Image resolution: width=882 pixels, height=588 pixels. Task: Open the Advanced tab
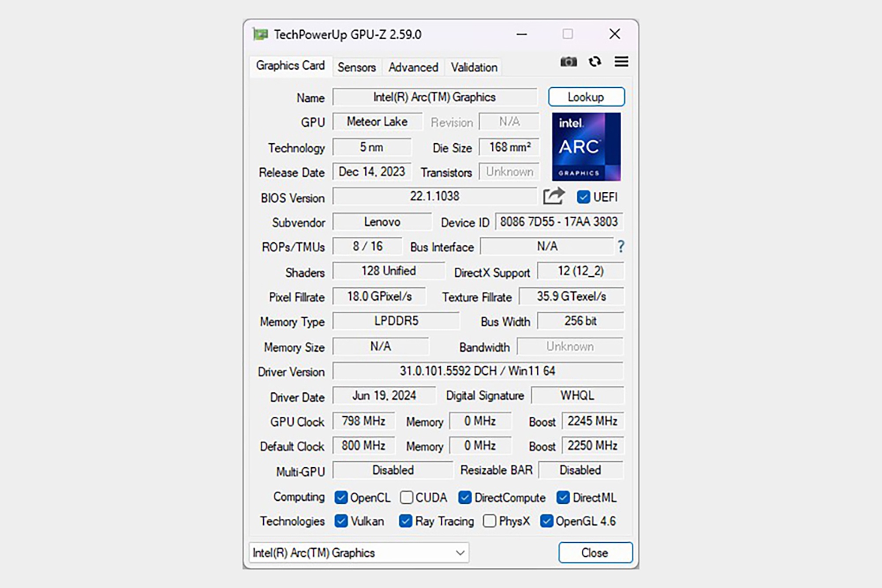413,67
